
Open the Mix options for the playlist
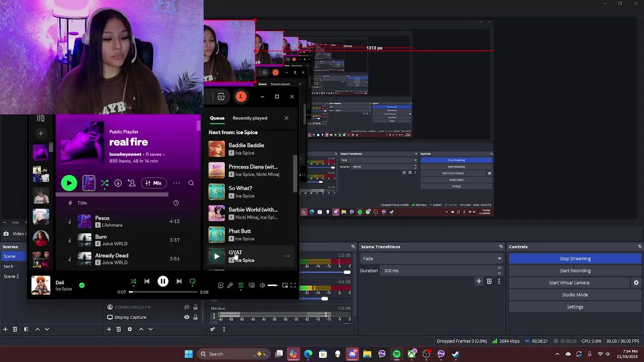pos(153,184)
